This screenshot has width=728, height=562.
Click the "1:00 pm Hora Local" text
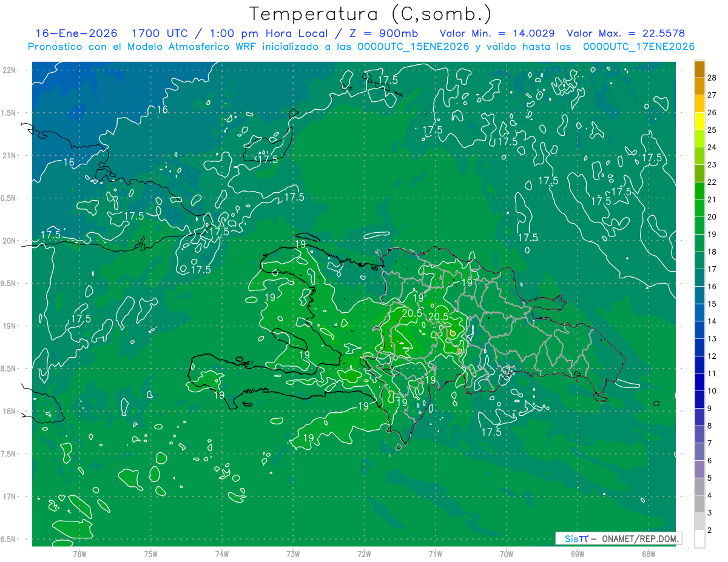click(270, 33)
